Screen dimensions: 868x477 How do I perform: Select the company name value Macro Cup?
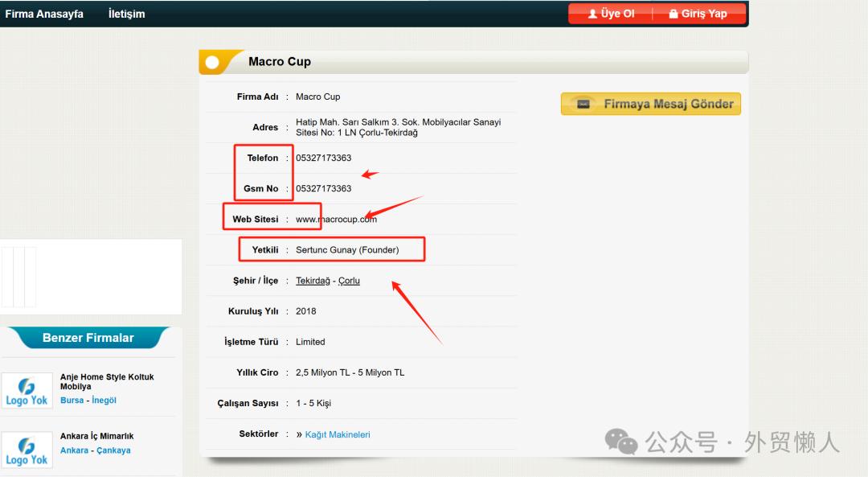pyautogui.click(x=317, y=97)
